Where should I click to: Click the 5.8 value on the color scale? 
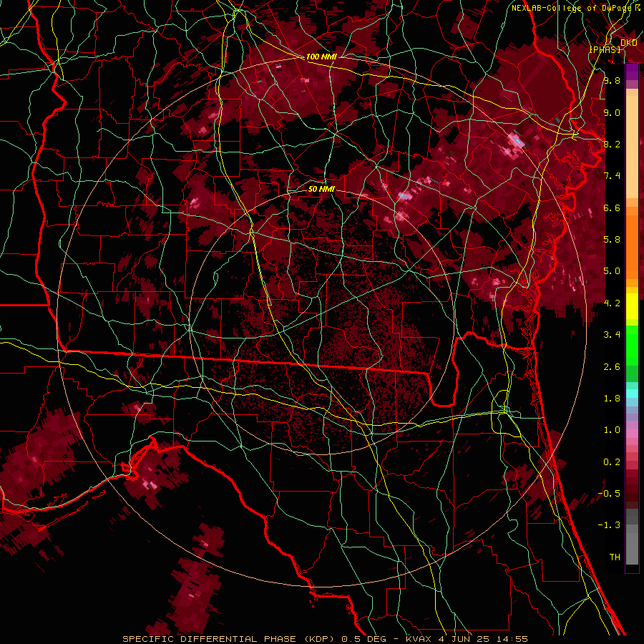(x=612, y=240)
